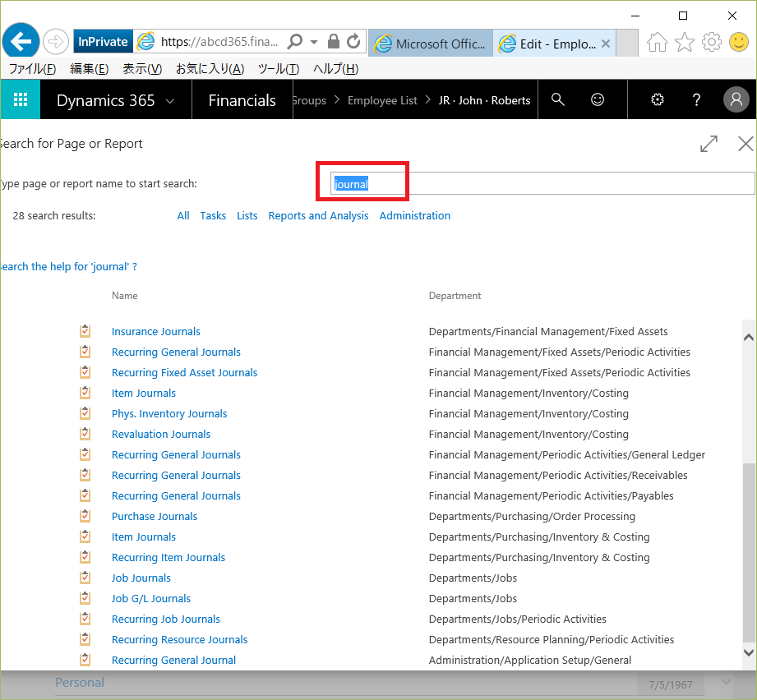The image size is (757, 700).
Task: Click browser refresh icon in address bar
Action: [353, 41]
